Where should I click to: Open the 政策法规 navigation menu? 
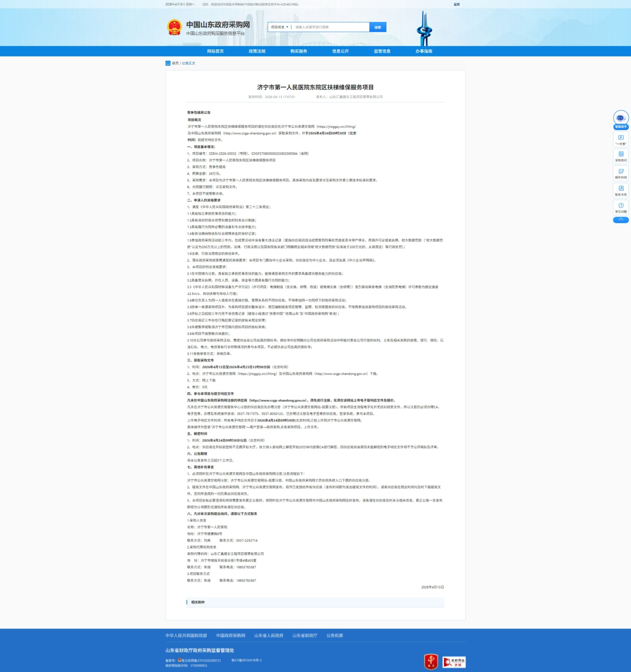[x=257, y=51]
